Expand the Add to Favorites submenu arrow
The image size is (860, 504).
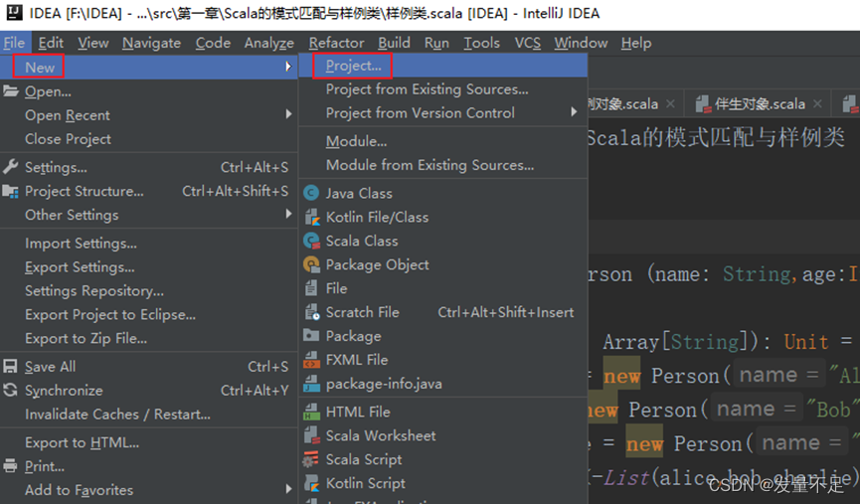[x=288, y=489]
